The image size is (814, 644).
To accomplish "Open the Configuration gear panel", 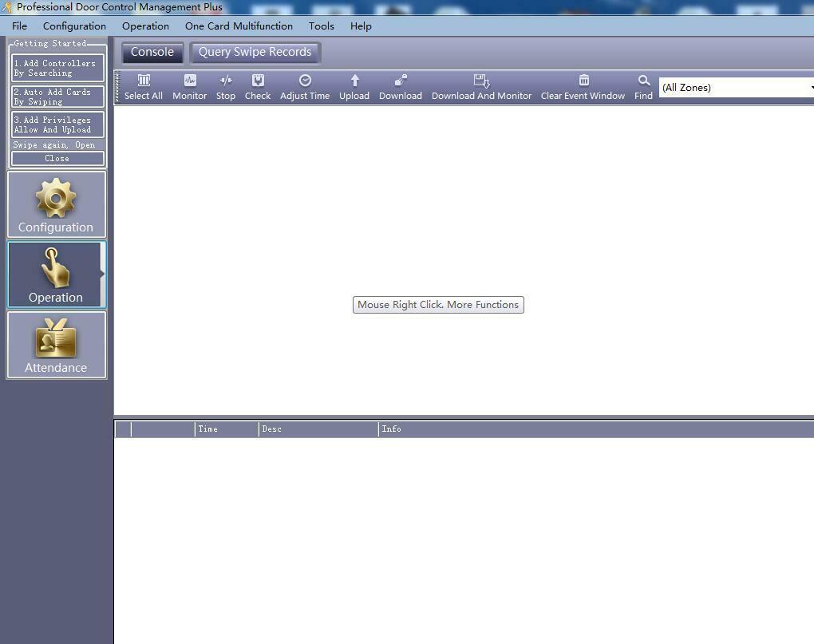I will [57, 205].
